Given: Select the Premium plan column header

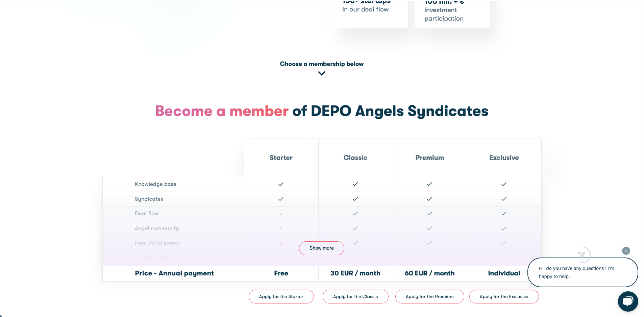Looking at the screenshot, I should pos(429,157).
